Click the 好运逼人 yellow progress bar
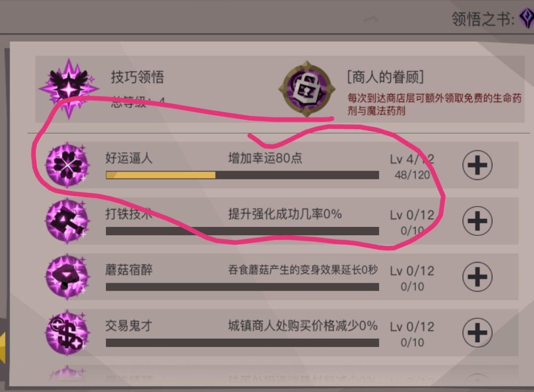 pos(242,175)
